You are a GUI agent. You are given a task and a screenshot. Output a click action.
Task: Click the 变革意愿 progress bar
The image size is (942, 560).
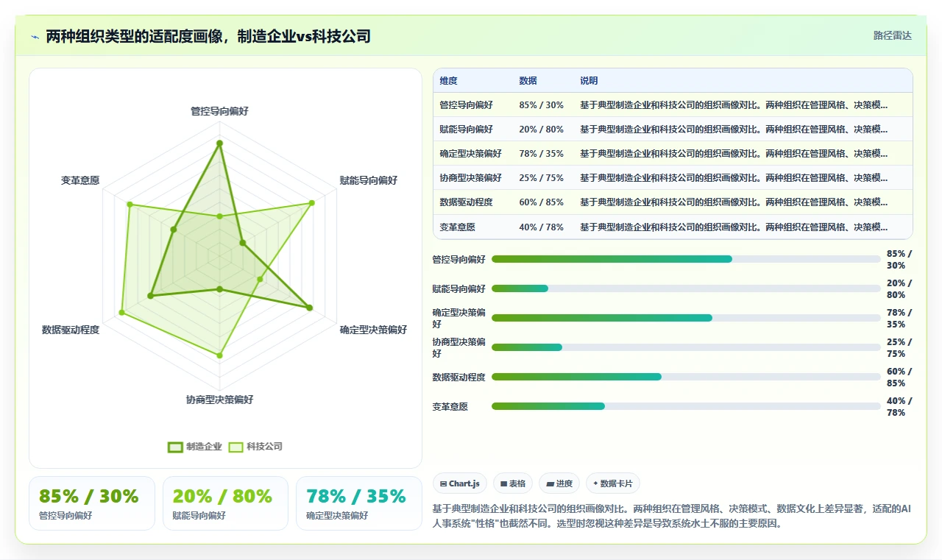[x=686, y=406]
